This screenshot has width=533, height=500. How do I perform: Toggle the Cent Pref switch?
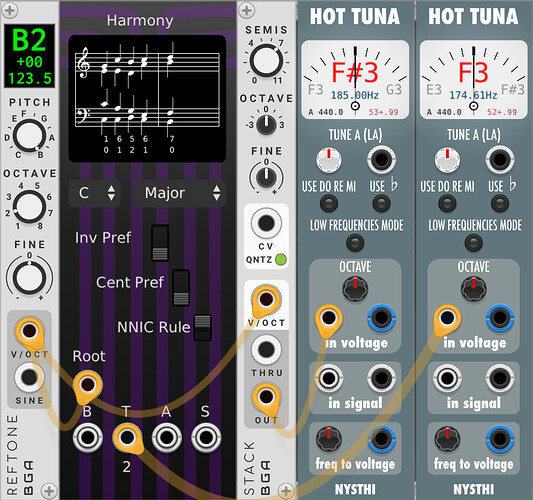(181, 288)
